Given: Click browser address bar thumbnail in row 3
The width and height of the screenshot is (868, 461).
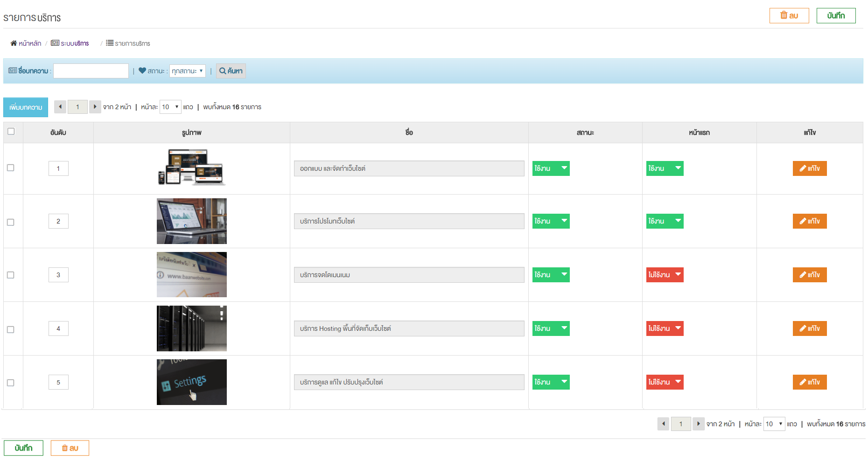Looking at the screenshot, I should point(192,275).
